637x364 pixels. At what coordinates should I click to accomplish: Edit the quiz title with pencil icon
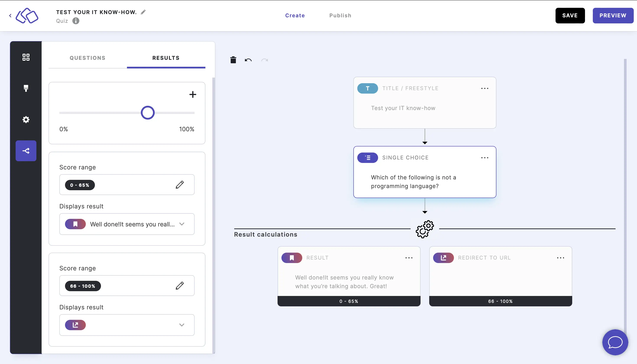(143, 12)
